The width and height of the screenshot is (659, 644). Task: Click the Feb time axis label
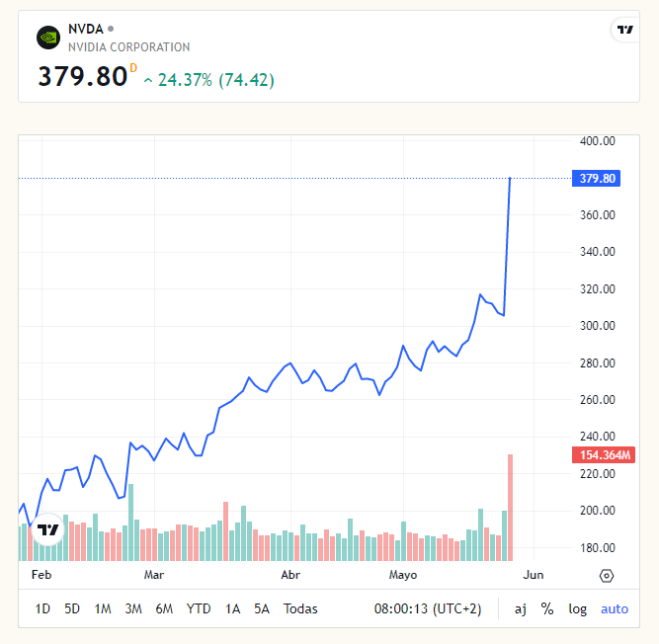pyautogui.click(x=41, y=575)
